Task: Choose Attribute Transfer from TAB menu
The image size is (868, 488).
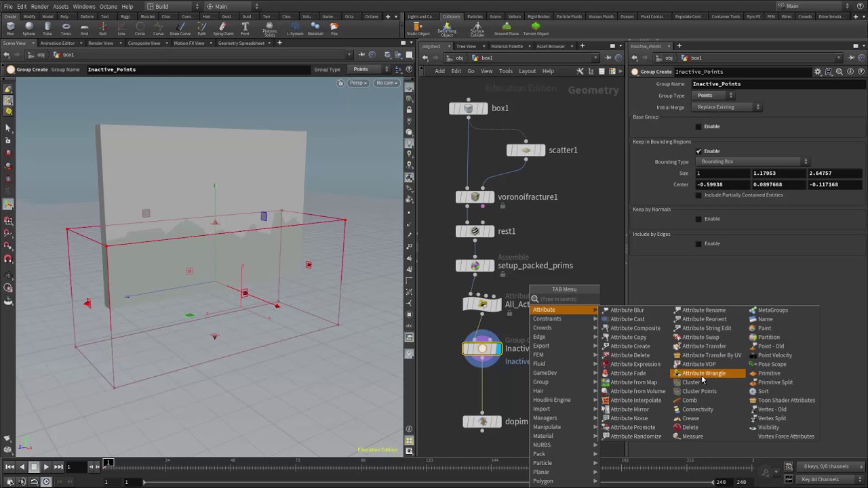Action: coord(704,346)
